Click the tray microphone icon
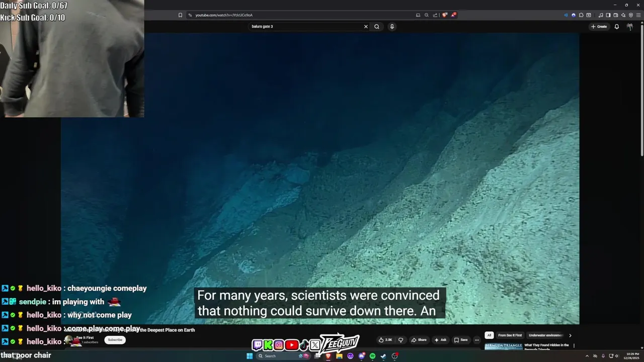Viewport: 644px width, 362px height. point(603,356)
